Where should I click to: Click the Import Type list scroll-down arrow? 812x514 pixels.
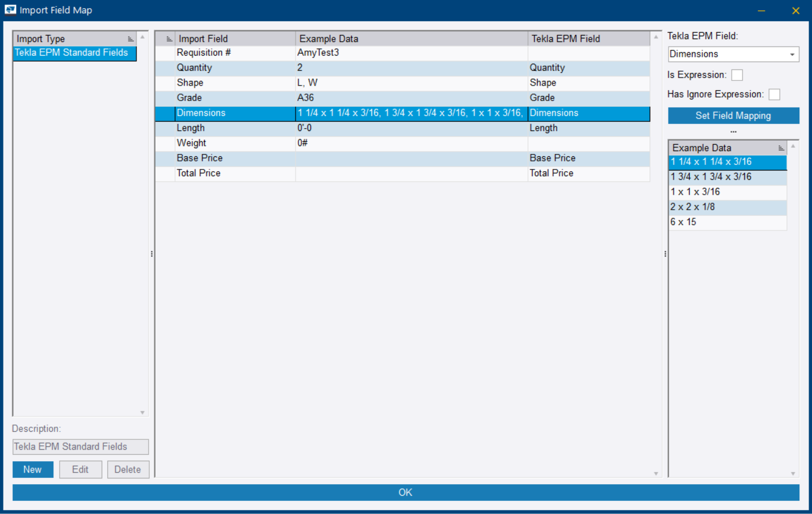[142, 412]
